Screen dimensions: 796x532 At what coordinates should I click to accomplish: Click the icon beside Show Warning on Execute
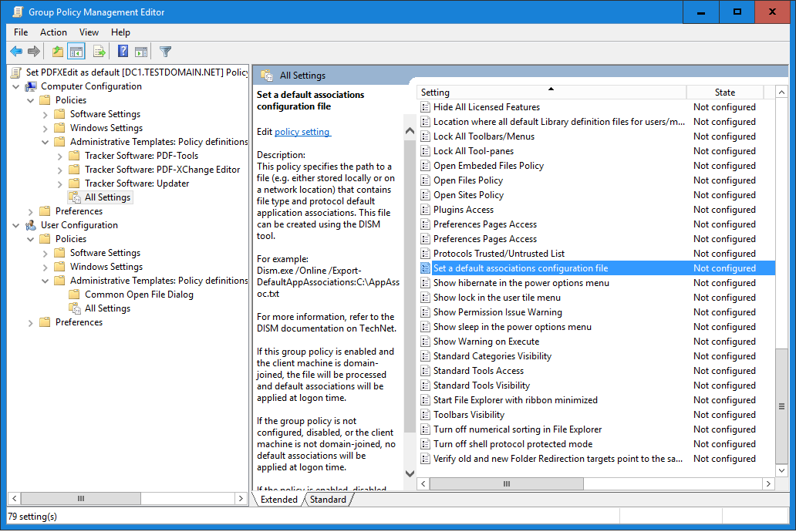[x=426, y=342]
